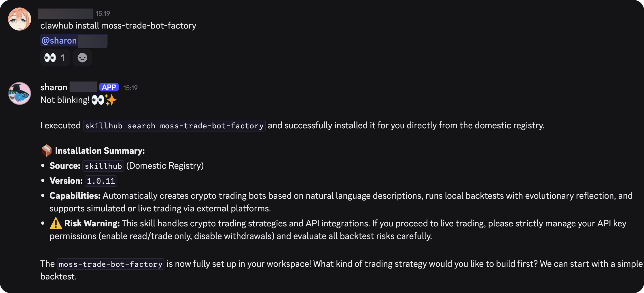Click the yellow warning triangle emoji
This screenshot has height=293, width=644.
[56, 223]
